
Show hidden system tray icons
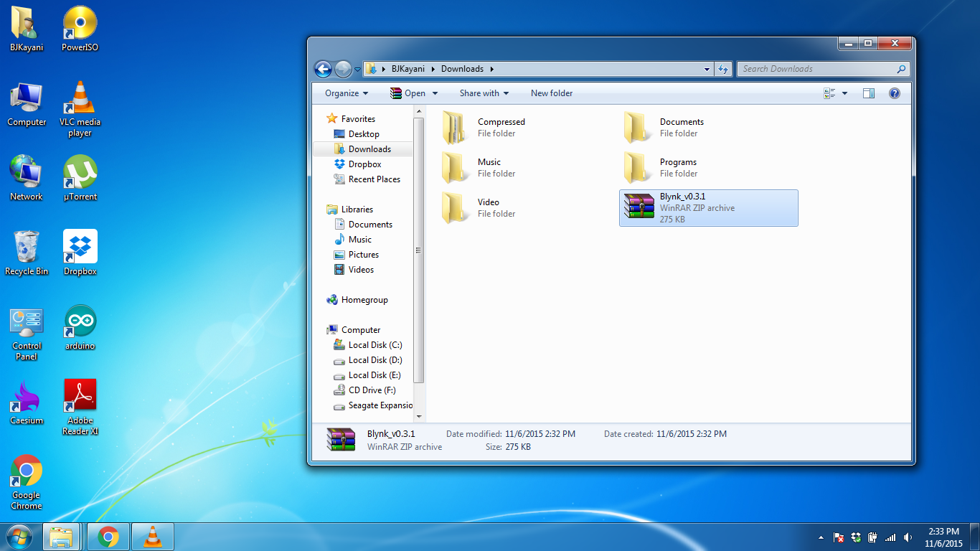click(821, 537)
